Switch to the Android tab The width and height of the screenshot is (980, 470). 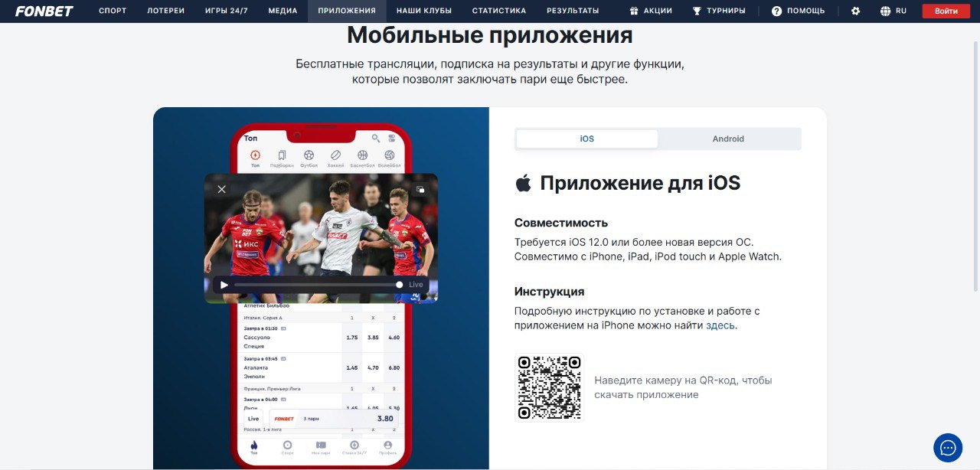[x=728, y=139]
